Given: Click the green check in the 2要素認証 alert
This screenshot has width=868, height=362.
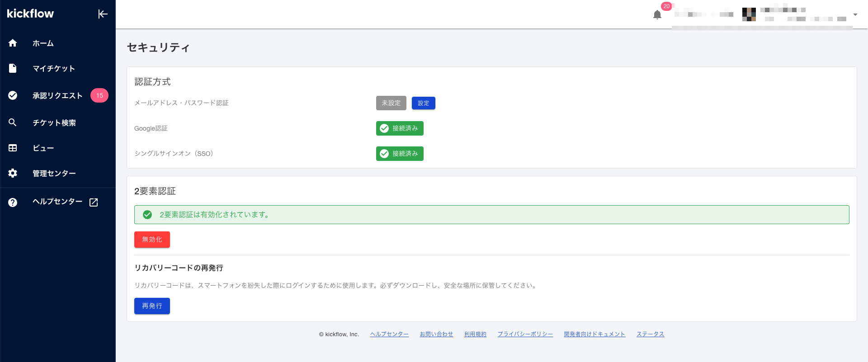Looking at the screenshot, I should [x=147, y=215].
